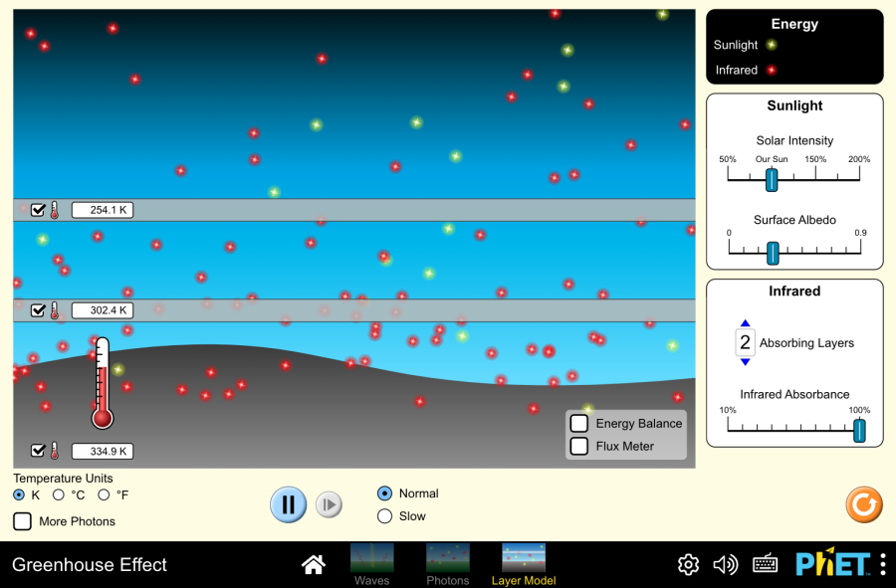Go to the Home screen icon
The image size is (896, 588).
pyautogui.click(x=314, y=565)
